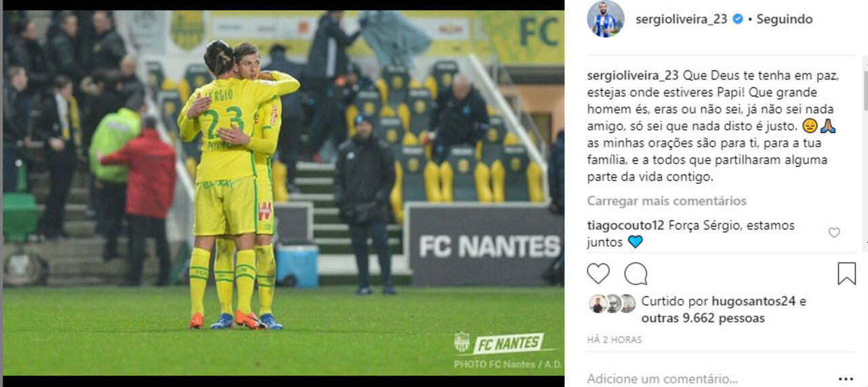Open the three-dots more options menu
This screenshot has width=868, height=387.
click(846, 379)
